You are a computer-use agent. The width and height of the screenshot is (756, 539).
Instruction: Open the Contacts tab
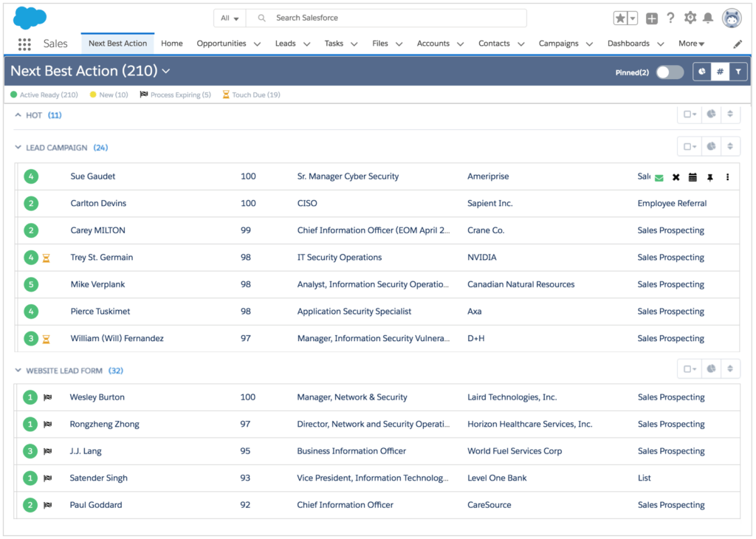494,44
